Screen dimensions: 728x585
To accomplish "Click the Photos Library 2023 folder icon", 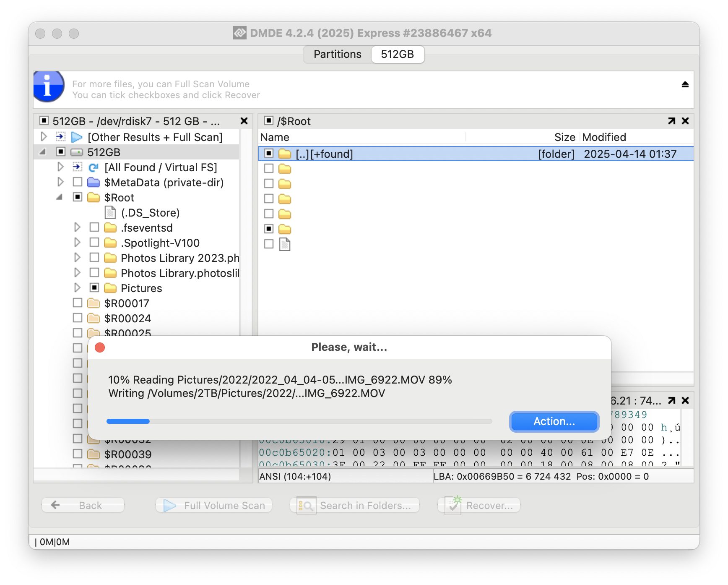I will [x=110, y=258].
